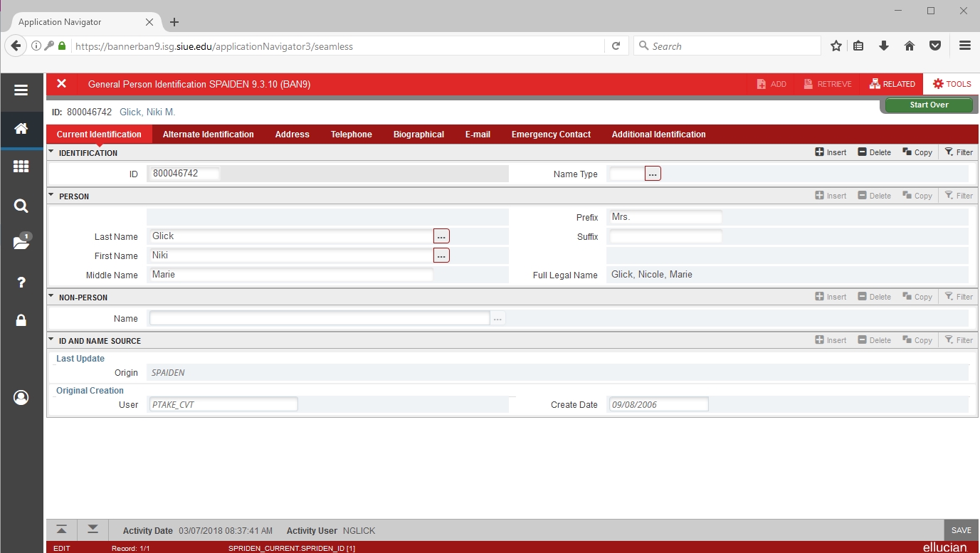Open recently opened folder icon

tap(21, 243)
